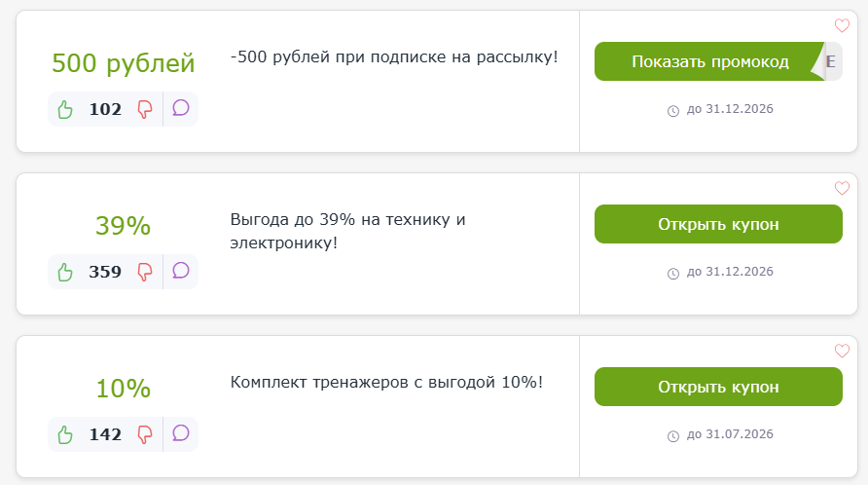
Task: Like the 500 рублей promo code offer
Action: click(65, 109)
